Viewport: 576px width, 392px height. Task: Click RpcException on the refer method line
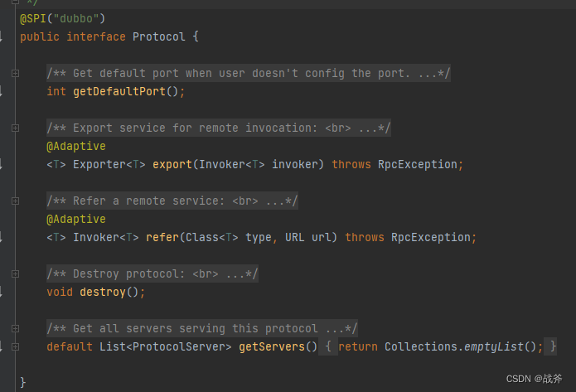coord(431,237)
